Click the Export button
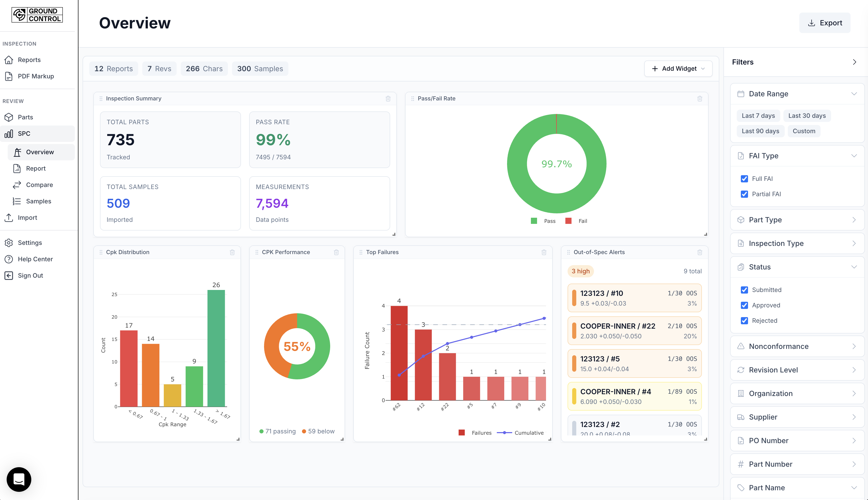This screenshot has width=868, height=500. point(825,23)
